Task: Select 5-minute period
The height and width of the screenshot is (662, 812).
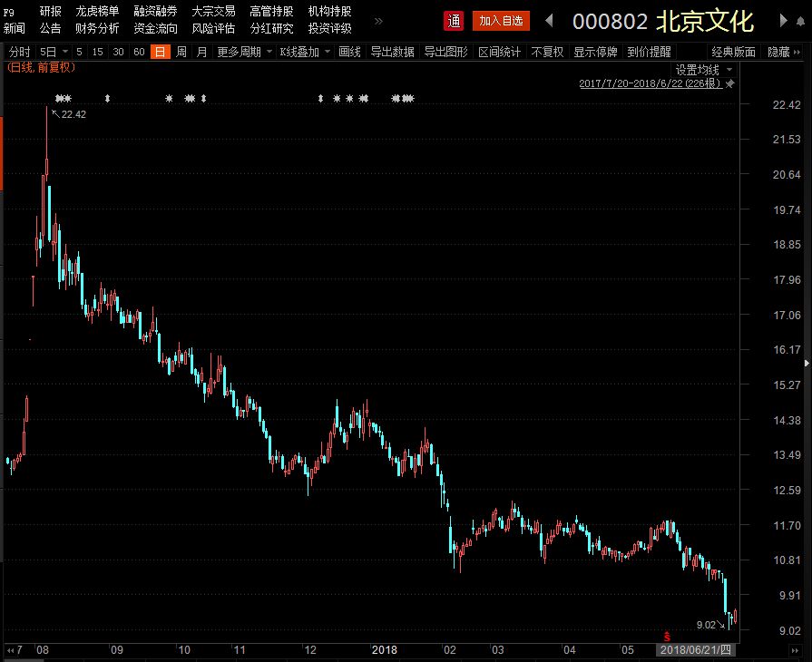Action: [x=79, y=52]
